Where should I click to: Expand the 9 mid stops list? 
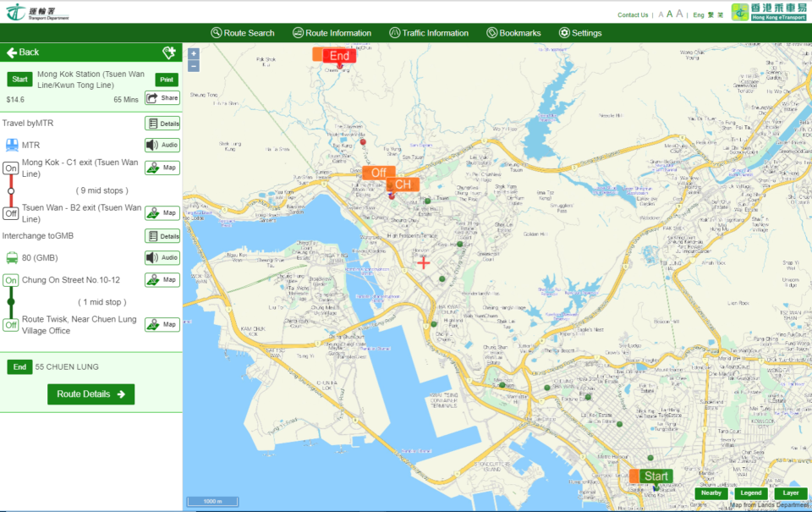[101, 190]
